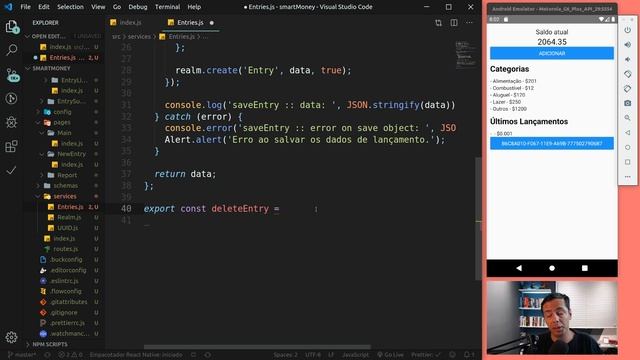The height and width of the screenshot is (360, 640).
Task: Open .gitignore file in explorer
Action: 64,313
